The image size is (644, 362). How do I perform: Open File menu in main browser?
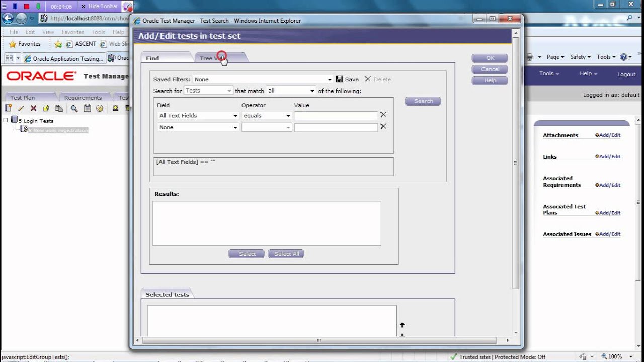pyautogui.click(x=14, y=32)
